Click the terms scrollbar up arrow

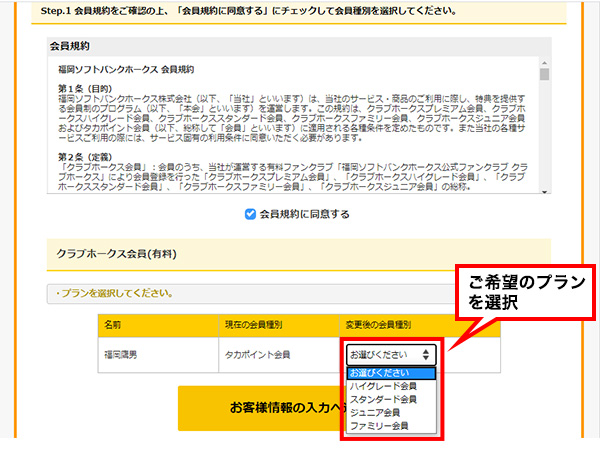544,63
